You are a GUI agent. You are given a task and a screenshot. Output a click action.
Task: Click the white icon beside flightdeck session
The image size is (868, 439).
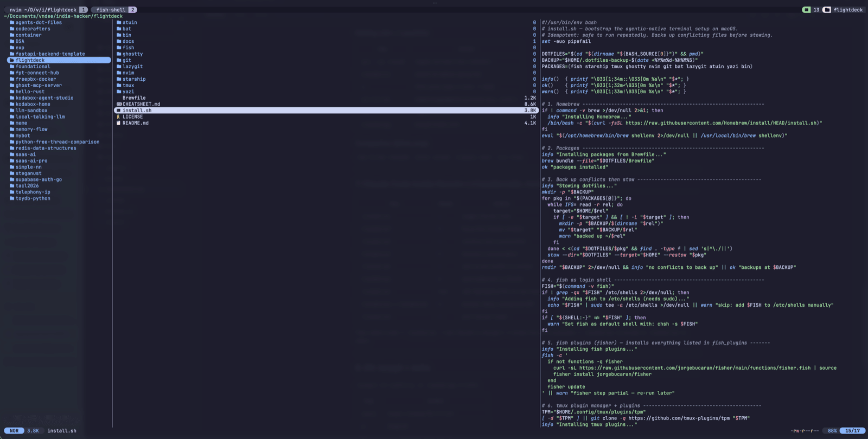click(827, 10)
